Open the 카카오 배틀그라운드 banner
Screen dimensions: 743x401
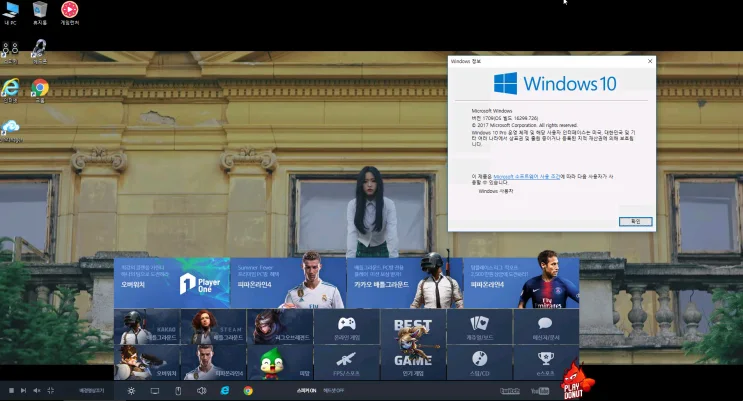pos(405,283)
